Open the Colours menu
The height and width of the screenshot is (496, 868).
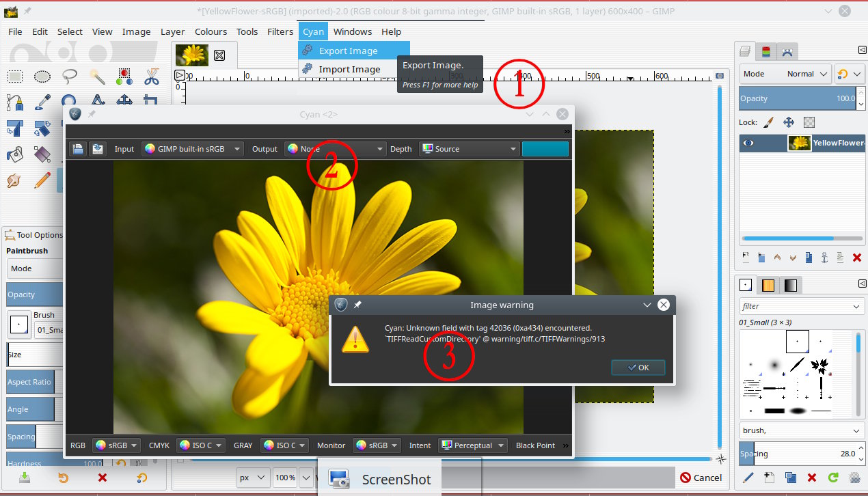point(211,31)
